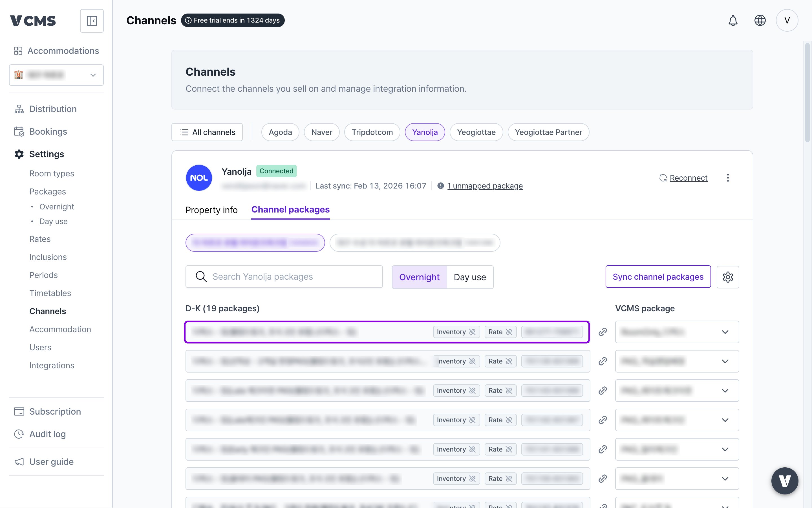
Task: Change language with the globe icon
Action: coord(760,21)
